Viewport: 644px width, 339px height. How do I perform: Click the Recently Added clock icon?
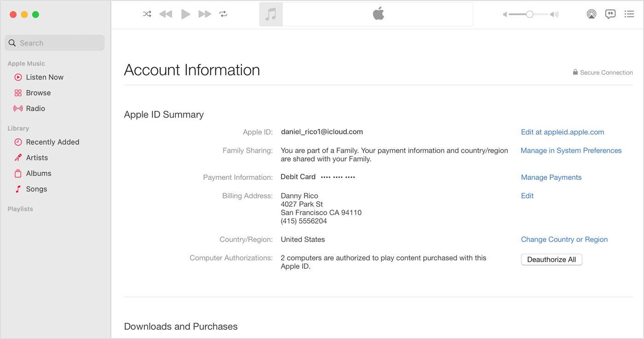coord(18,142)
